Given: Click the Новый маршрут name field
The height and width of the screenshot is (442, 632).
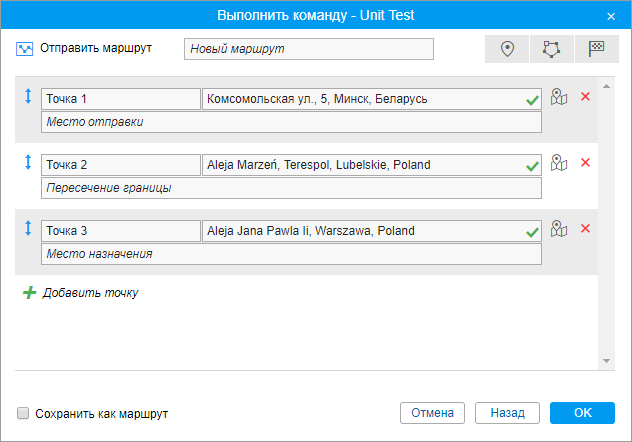Looking at the screenshot, I should (x=309, y=49).
